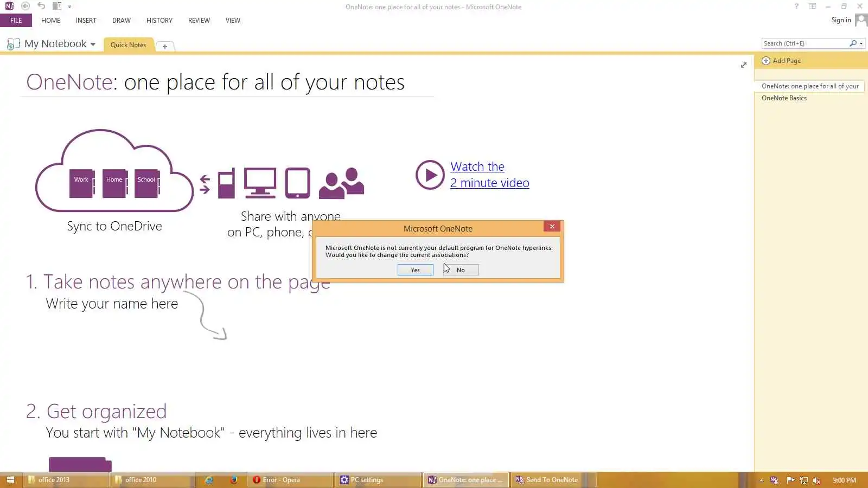The image size is (868, 488).
Task: Open Ribbon Display Options
Action: (x=812, y=7)
